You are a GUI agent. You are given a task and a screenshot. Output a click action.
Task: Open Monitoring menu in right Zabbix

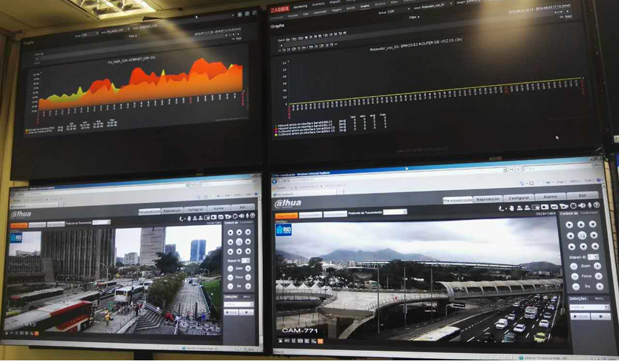(301, 7)
